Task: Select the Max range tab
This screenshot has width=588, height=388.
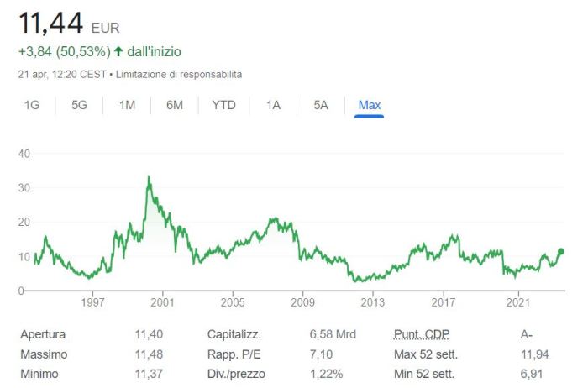Action: coord(369,105)
